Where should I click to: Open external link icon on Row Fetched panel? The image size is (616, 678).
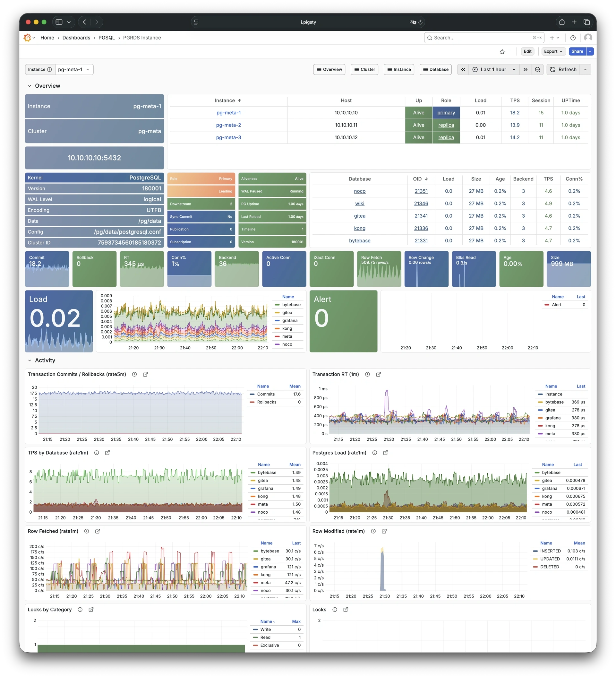pyautogui.click(x=98, y=531)
